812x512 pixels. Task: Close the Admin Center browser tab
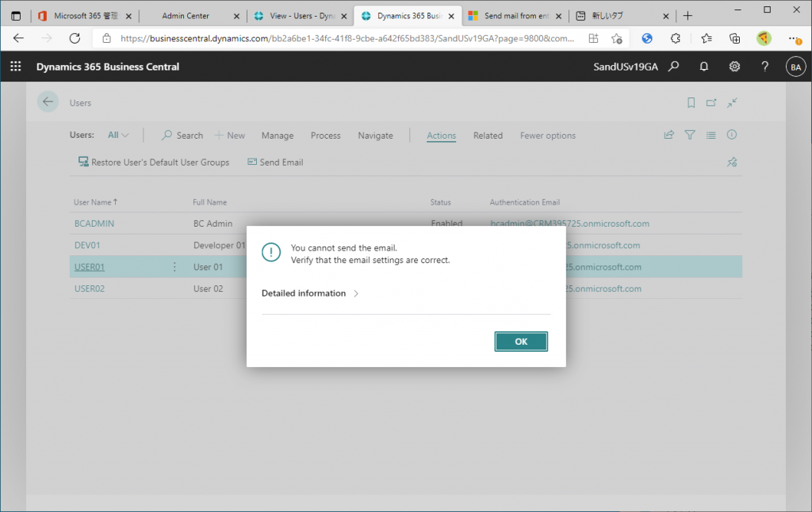coord(236,17)
